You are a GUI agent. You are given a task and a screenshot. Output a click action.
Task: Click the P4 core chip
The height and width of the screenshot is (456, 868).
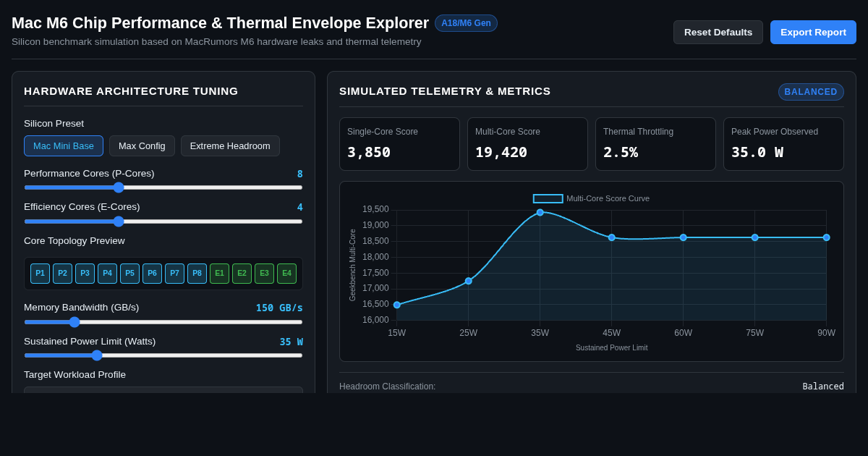tap(107, 274)
